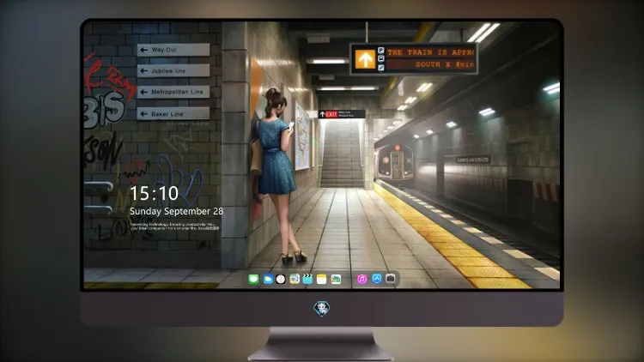
Task: Click the mascot logo on monitor chin
Action: click(322, 309)
